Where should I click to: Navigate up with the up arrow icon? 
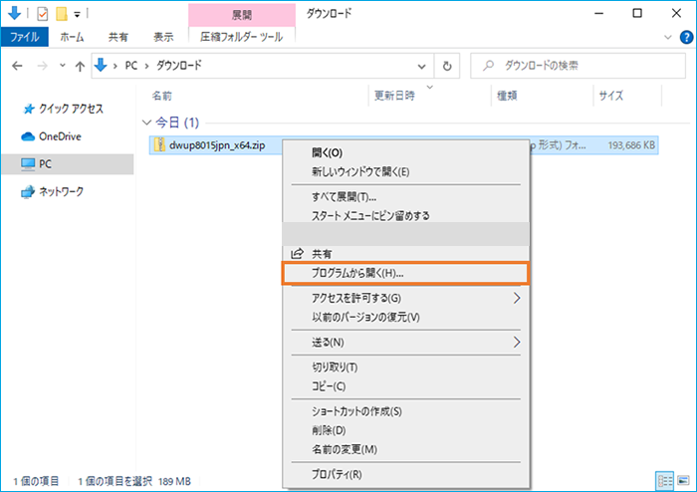tap(79, 66)
